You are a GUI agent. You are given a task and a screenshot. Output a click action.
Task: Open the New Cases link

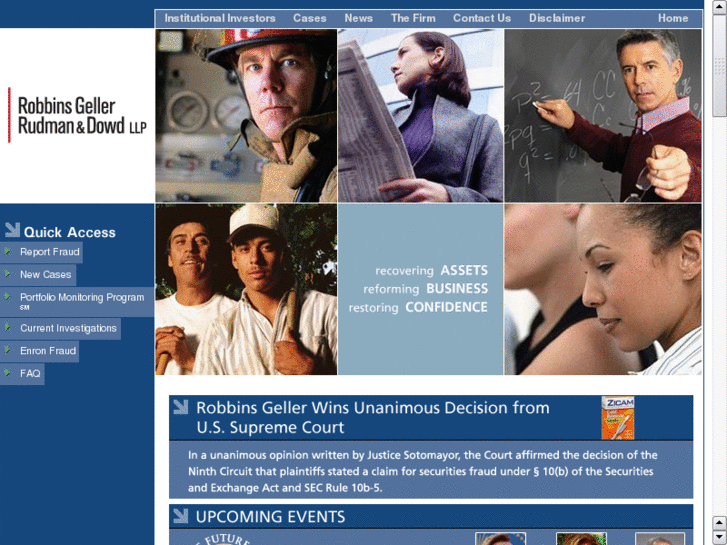(x=45, y=275)
